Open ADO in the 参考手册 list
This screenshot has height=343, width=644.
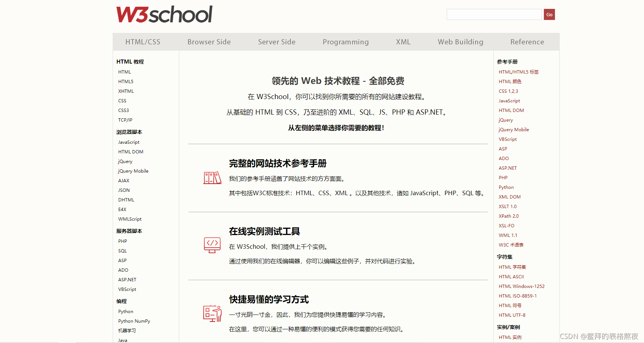coord(504,159)
